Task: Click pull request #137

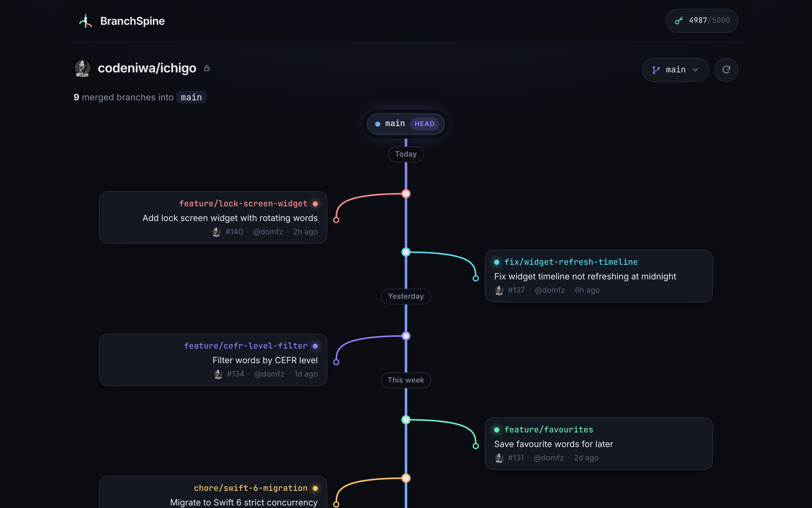Action: (516, 290)
